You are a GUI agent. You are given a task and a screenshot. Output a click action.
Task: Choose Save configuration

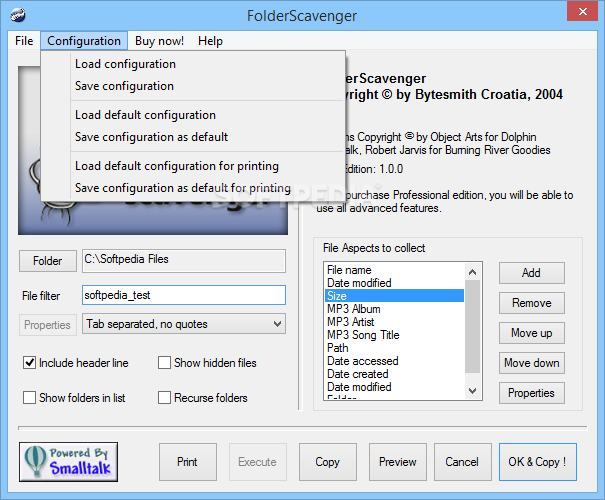coord(193,86)
